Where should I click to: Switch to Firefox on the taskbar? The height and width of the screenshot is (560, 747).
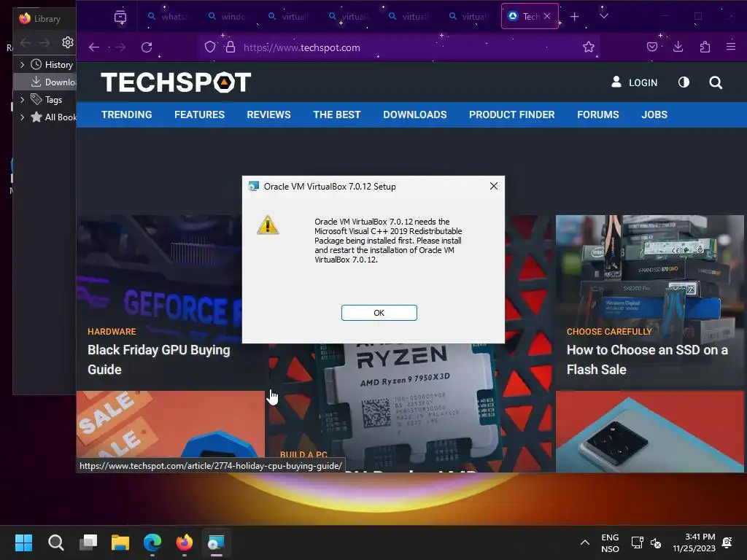click(x=185, y=542)
